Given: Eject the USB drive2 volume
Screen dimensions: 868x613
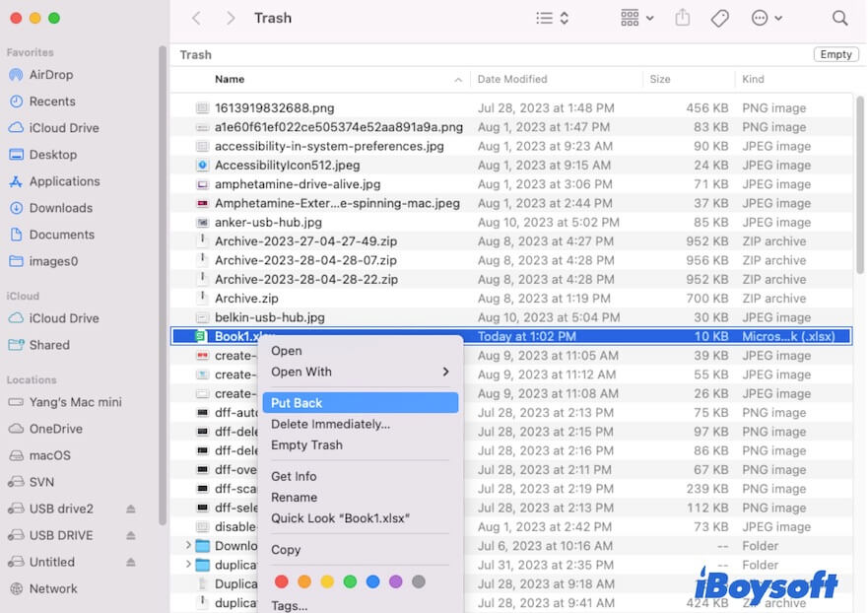Looking at the screenshot, I should pyautogui.click(x=131, y=509).
